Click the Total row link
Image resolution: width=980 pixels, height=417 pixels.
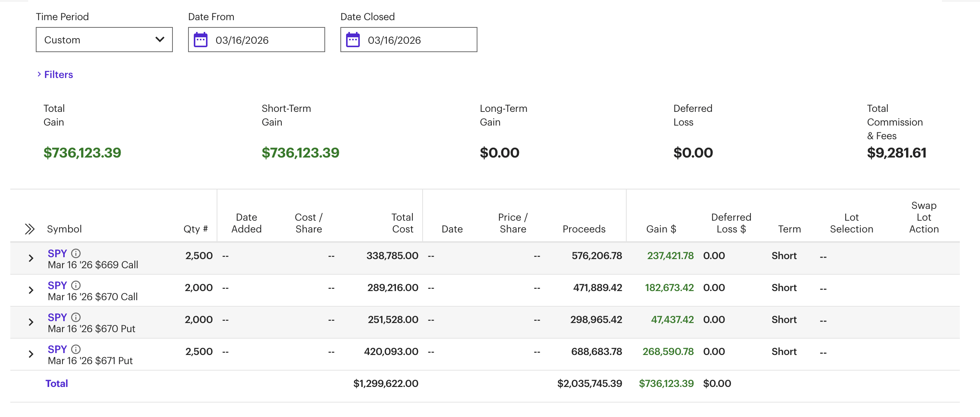pos(57,384)
